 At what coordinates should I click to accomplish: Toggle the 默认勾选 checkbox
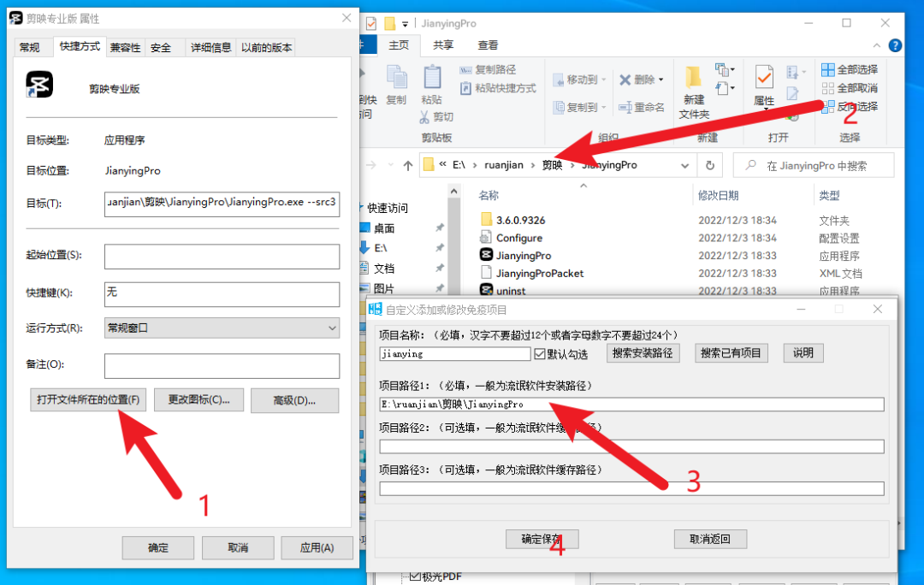pos(540,354)
